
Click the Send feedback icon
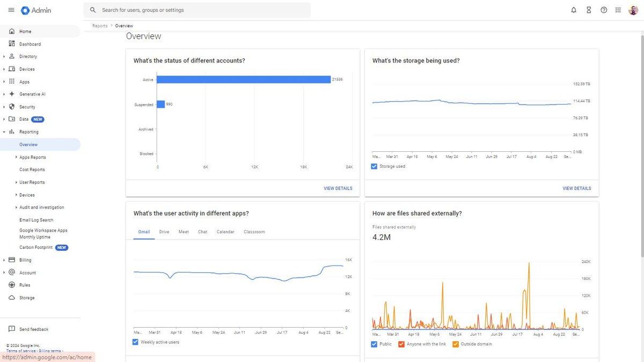point(12,329)
